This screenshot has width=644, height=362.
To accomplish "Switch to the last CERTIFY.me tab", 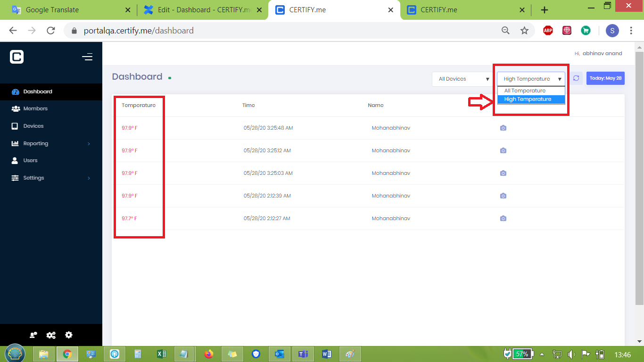I will (466, 9).
